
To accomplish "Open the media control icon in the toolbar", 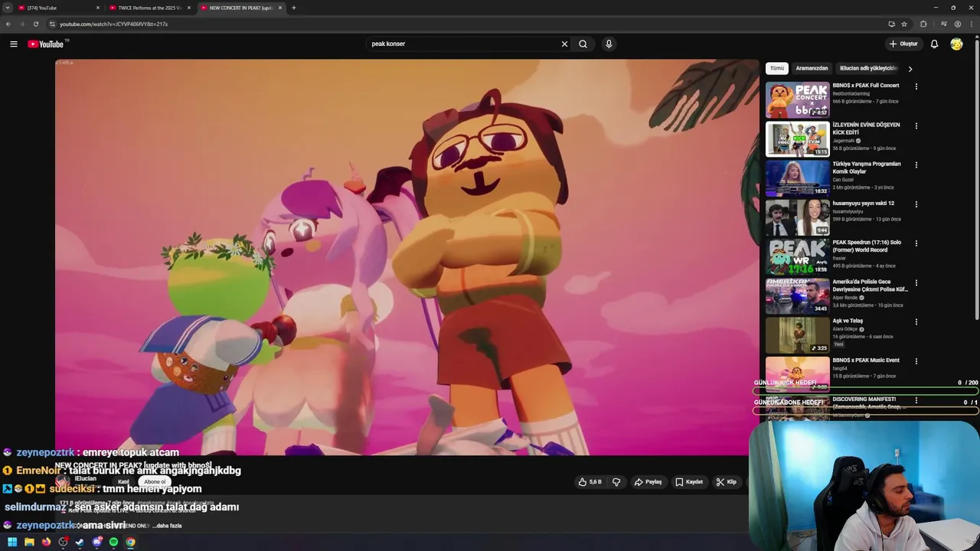I will (944, 24).
